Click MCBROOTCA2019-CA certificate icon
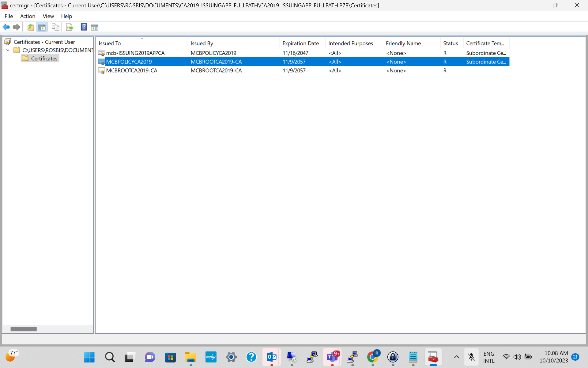588x368 pixels. (x=101, y=71)
